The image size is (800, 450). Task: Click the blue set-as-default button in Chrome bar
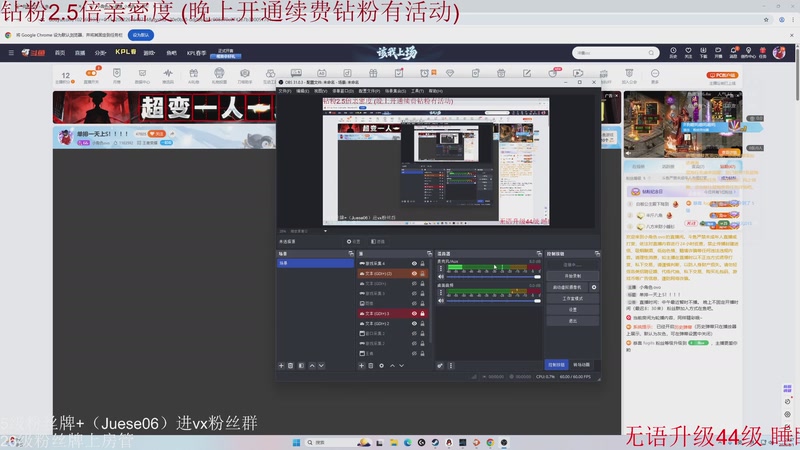point(141,35)
